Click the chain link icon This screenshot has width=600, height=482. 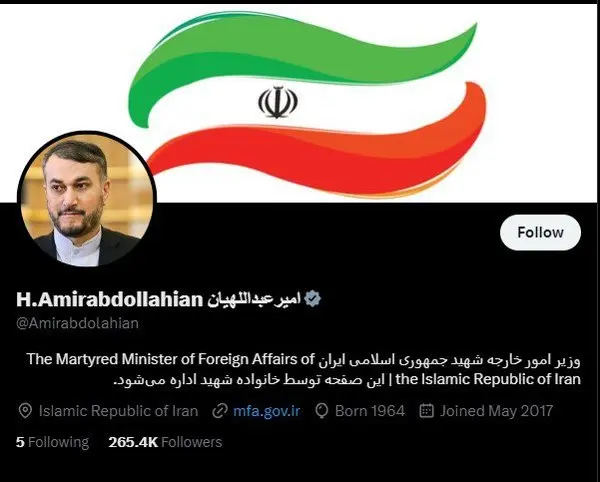pyautogui.click(x=220, y=411)
